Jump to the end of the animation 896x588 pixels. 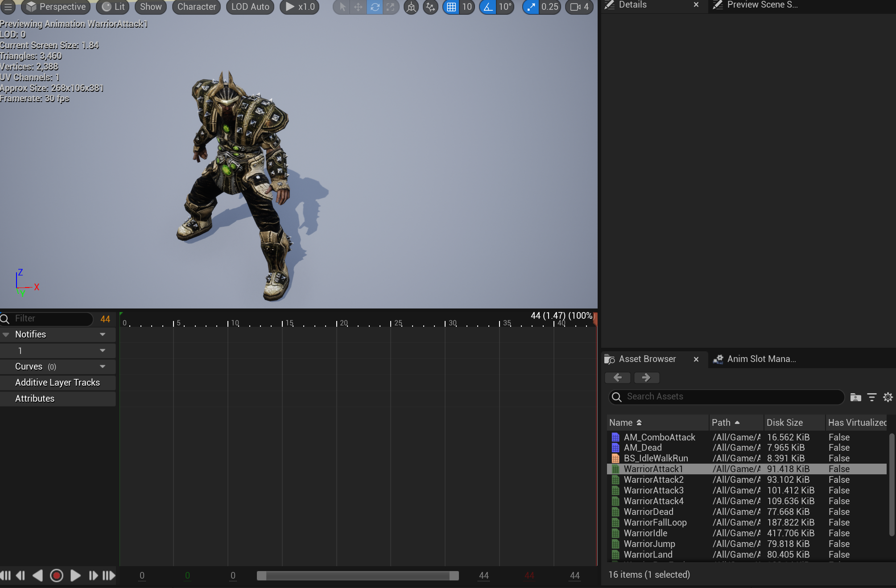(109, 576)
